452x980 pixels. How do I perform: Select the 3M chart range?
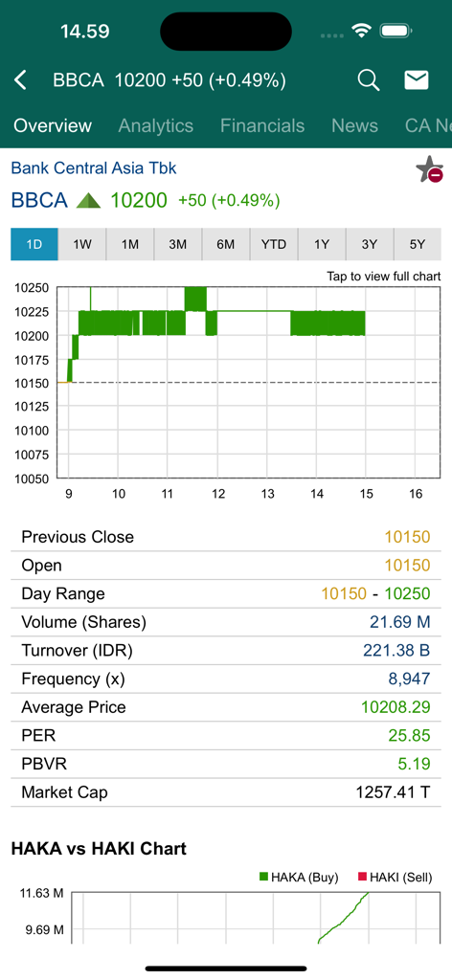click(177, 244)
